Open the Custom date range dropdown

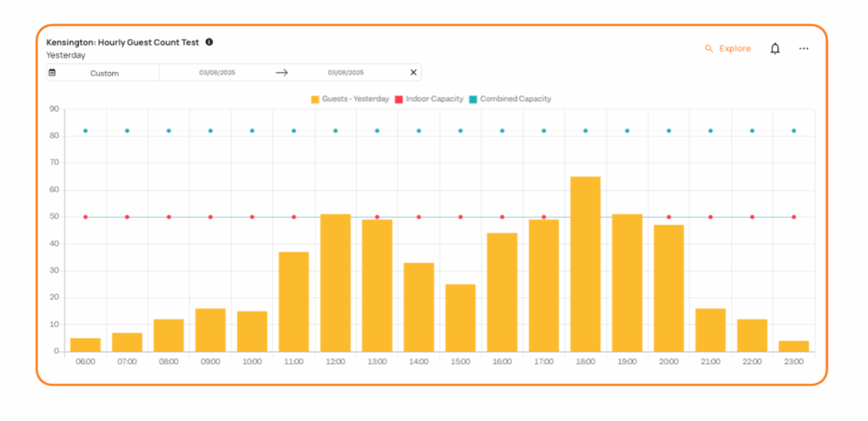pos(104,73)
